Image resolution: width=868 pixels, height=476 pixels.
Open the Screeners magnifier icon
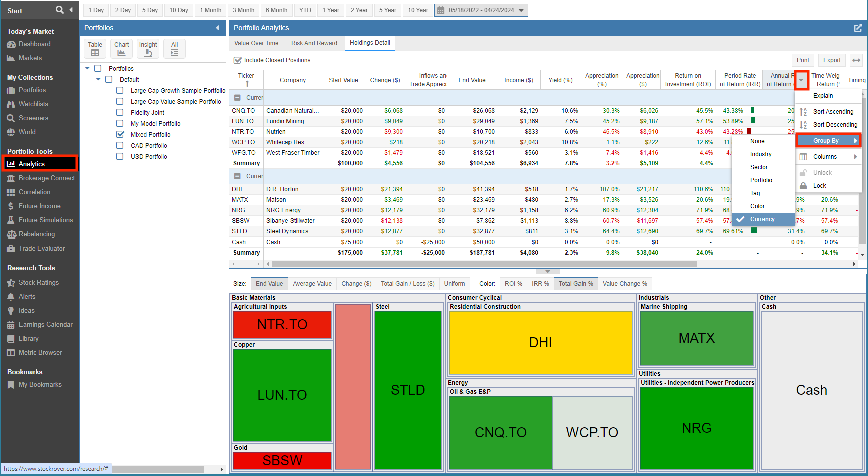tap(11, 118)
